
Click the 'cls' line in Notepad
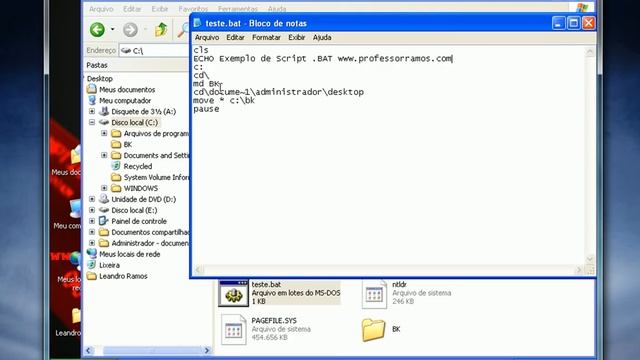coord(201,50)
